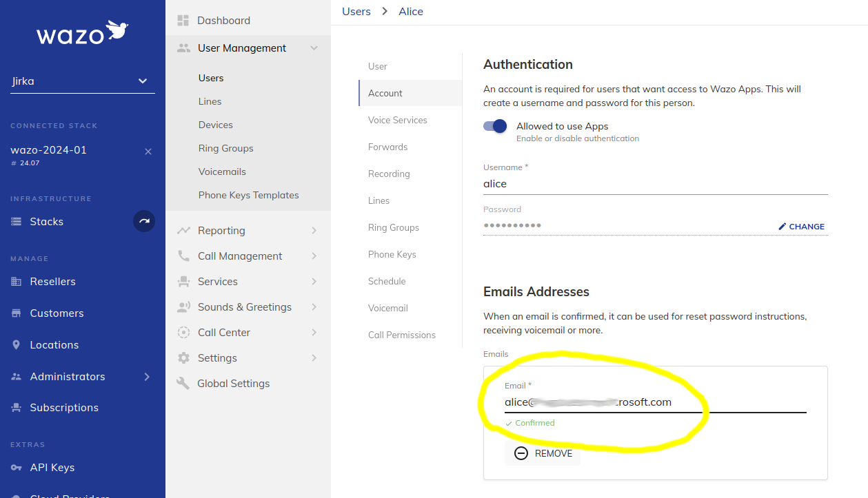The image size is (868, 498).
Task: Open the Jirka account dropdown
Action: tap(83, 81)
